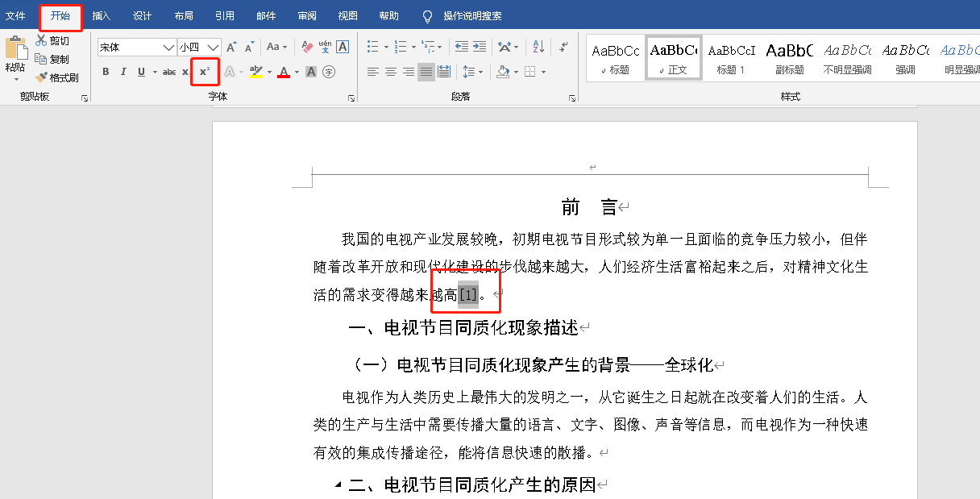
Task: Click the shading paint bucket icon
Action: (x=503, y=72)
